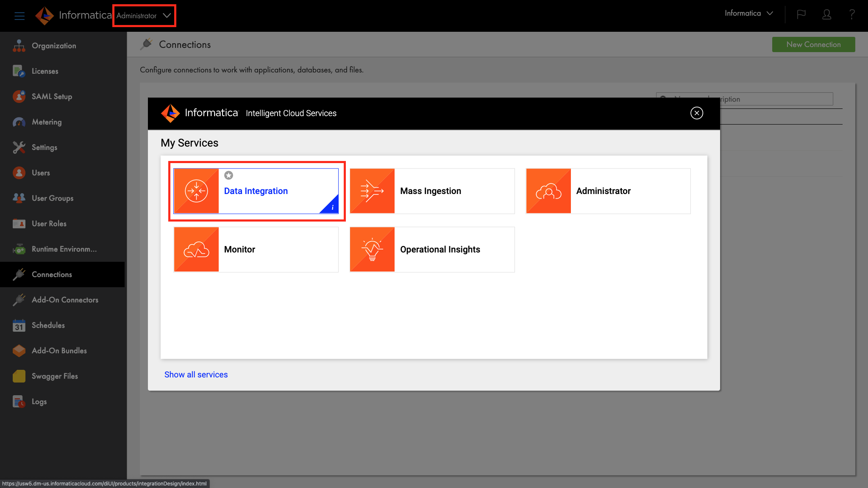This screenshot has height=488, width=868.
Task: Open Swagger Files in the sidebar
Action: pyautogui.click(x=62, y=376)
